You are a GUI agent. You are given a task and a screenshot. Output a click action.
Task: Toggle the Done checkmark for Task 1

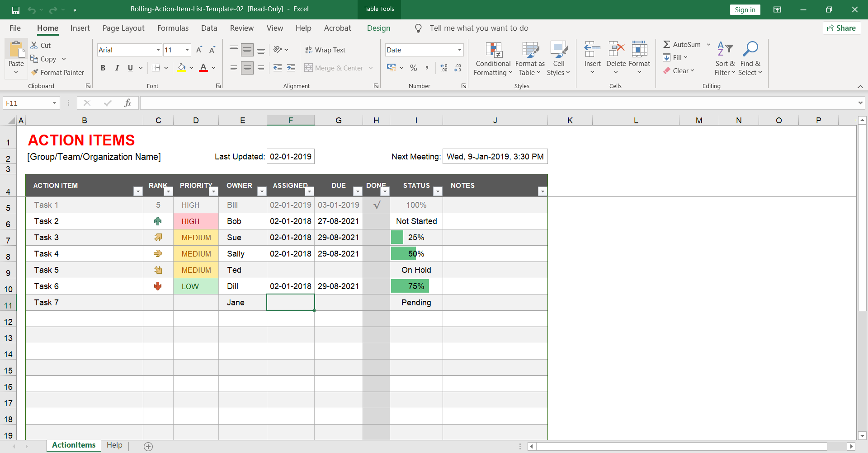377,205
